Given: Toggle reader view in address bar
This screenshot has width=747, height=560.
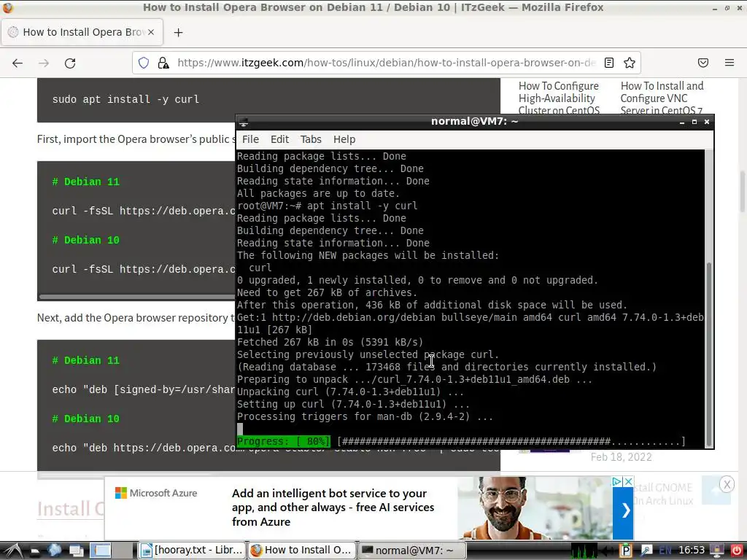Looking at the screenshot, I should [609, 63].
